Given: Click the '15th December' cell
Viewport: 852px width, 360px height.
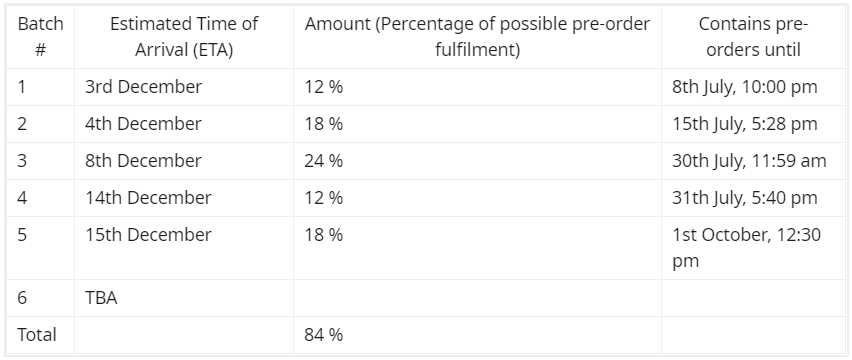Looking at the screenshot, I should click(x=184, y=248).
